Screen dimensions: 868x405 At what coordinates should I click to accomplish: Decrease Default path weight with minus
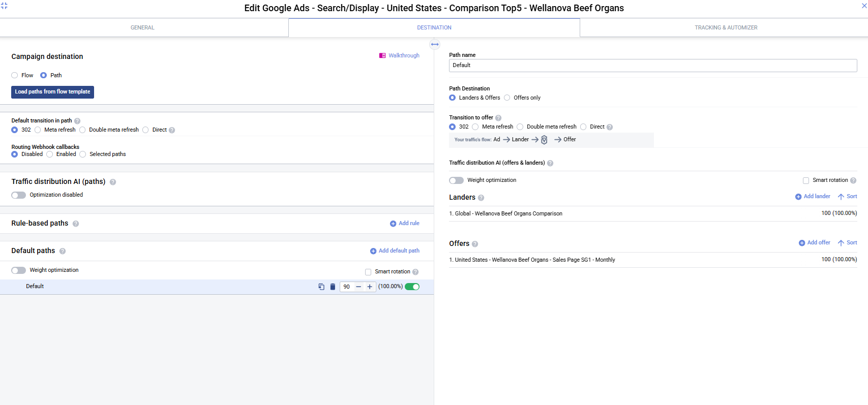click(358, 287)
